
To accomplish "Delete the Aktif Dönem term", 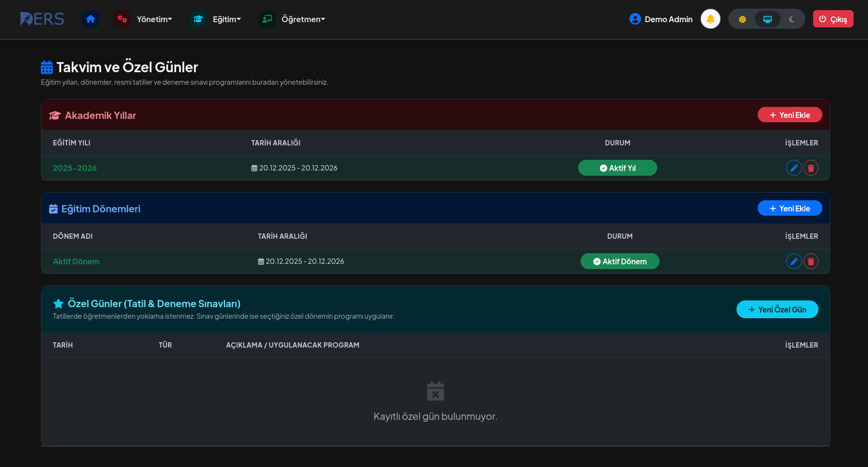I will tap(811, 261).
